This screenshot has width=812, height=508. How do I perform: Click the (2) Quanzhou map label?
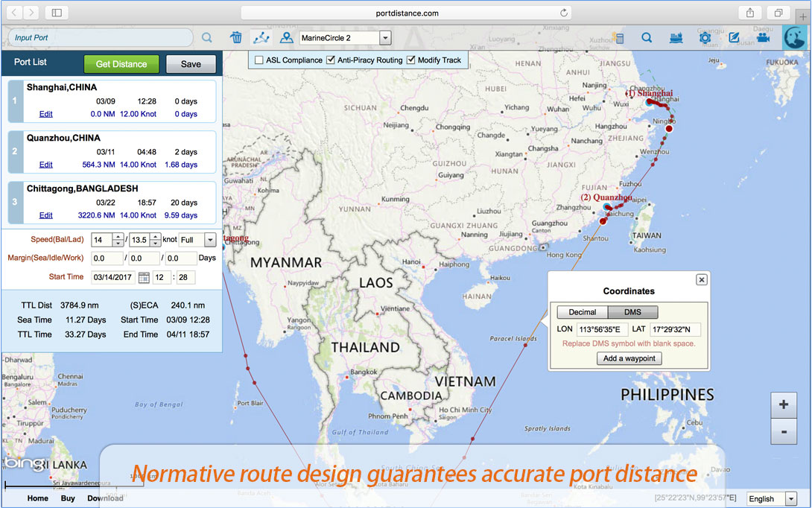606,197
